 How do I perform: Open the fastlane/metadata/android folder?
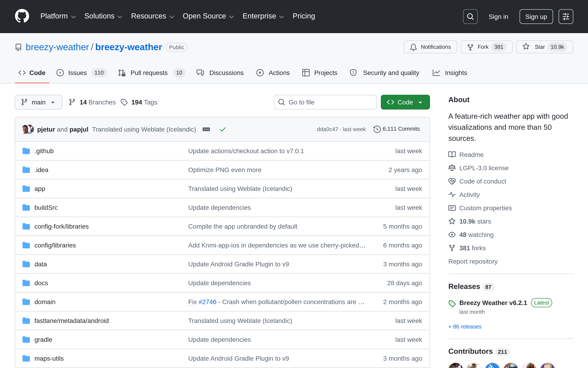[71, 321]
